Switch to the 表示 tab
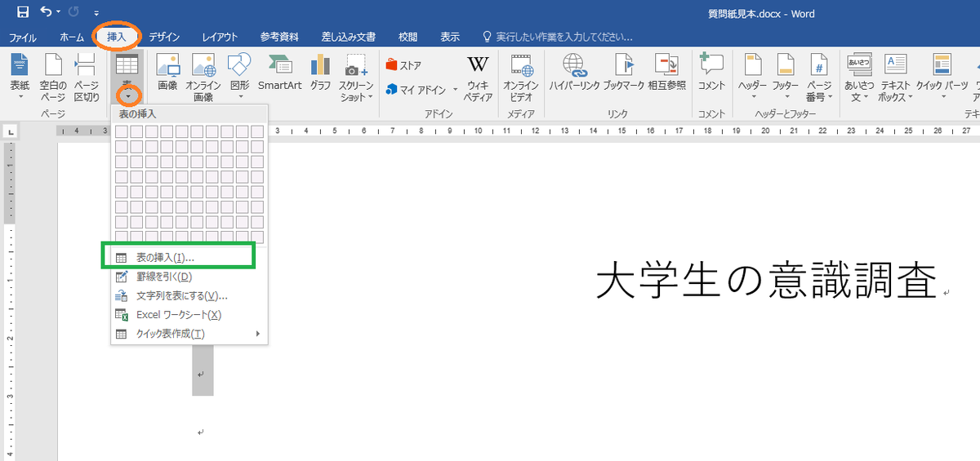Screen dimensions: 980x461 [x=450, y=37]
